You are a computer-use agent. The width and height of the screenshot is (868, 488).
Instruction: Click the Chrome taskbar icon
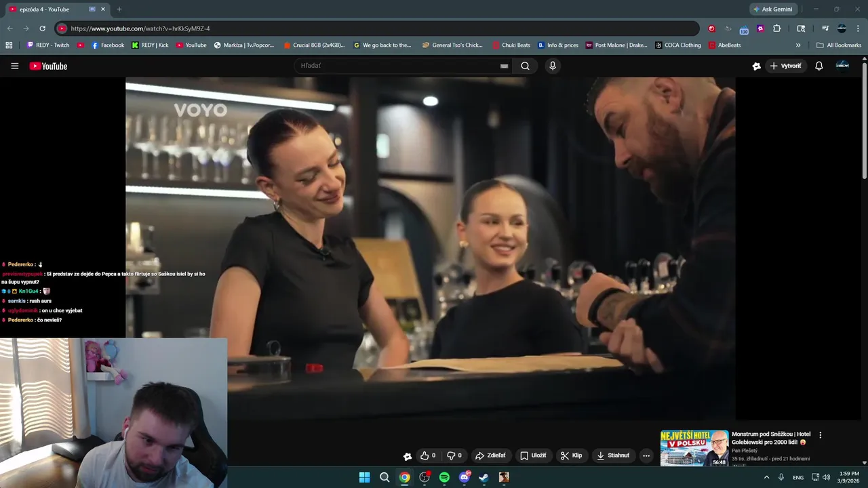(x=404, y=477)
